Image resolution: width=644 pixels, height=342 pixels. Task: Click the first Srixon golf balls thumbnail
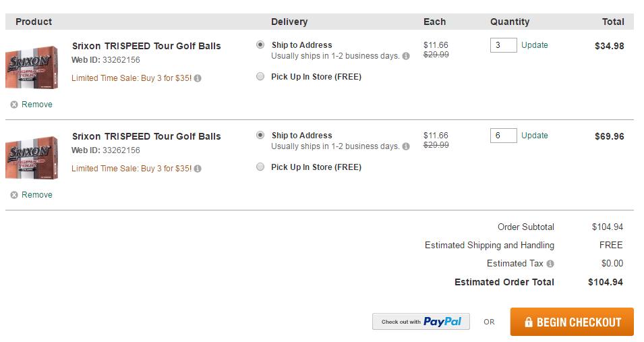tap(32, 67)
